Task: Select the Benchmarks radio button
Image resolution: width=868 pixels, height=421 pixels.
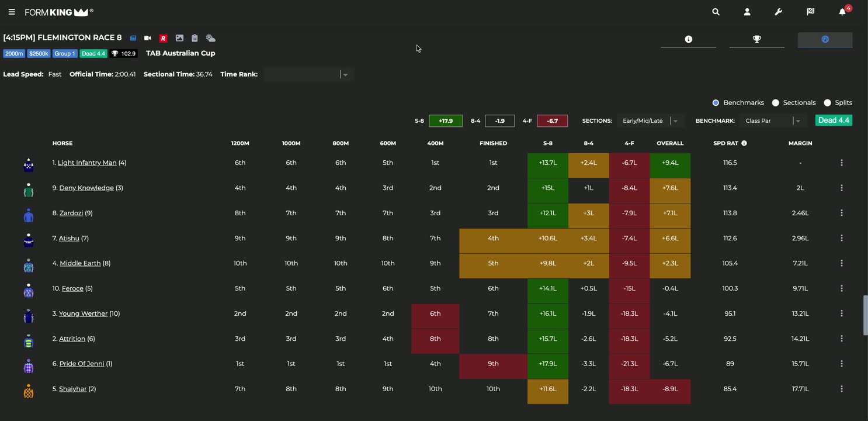Action: point(716,103)
